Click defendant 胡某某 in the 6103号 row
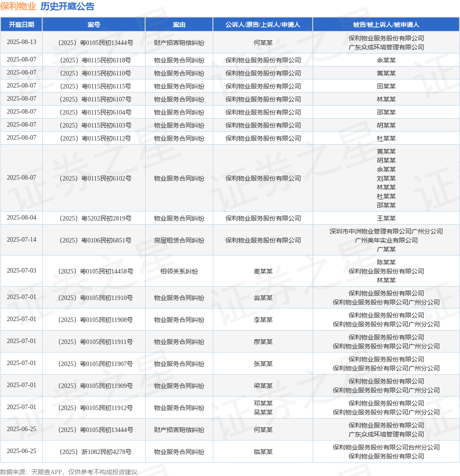Screen dimensions: 460x476 (x=386, y=126)
